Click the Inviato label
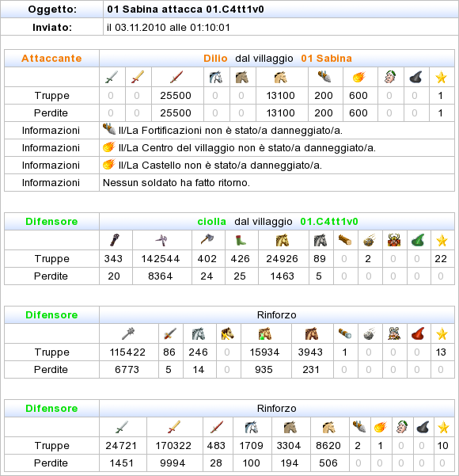The height and width of the screenshot is (476, 459). pos(52,28)
